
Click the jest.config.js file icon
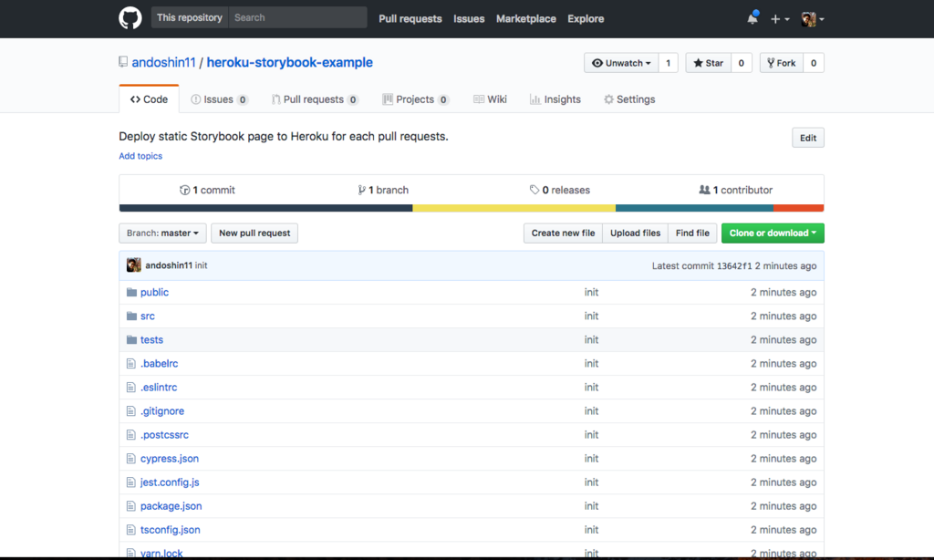point(131,482)
